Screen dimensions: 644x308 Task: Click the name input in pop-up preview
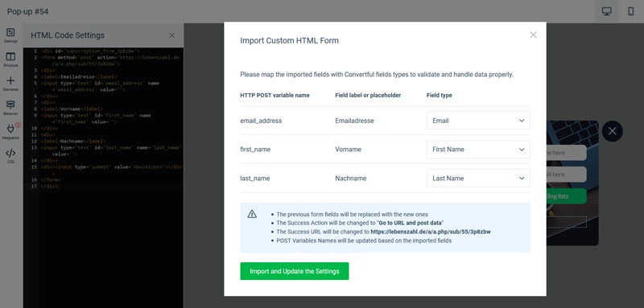[567, 153]
